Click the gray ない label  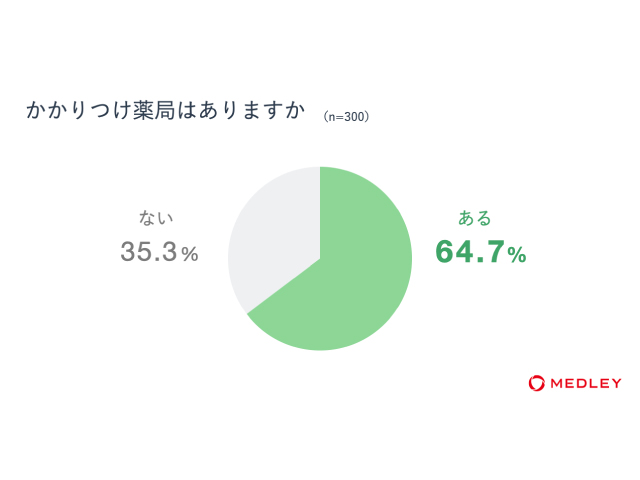coord(156,218)
